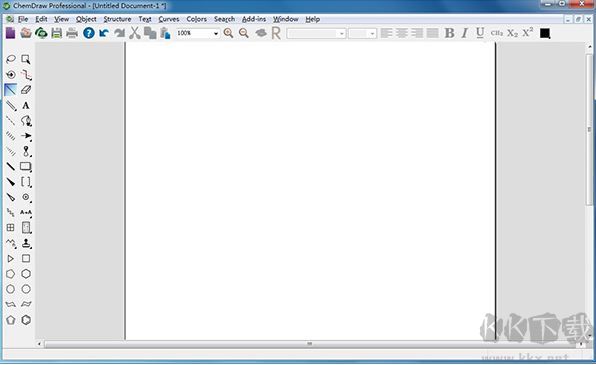The image size is (596, 365).
Task: Toggle Superscript X2 formatting
Action: pyautogui.click(x=528, y=33)
